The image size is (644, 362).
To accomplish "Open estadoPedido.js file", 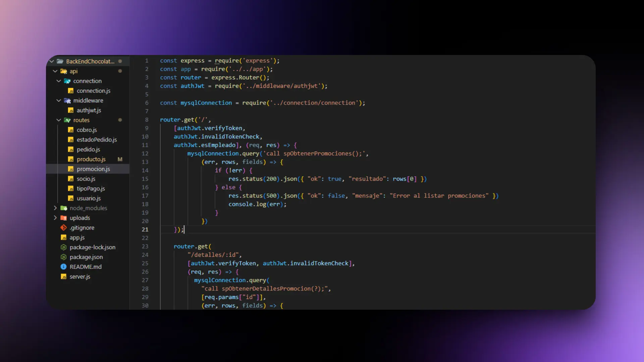I will click(97, 139).
